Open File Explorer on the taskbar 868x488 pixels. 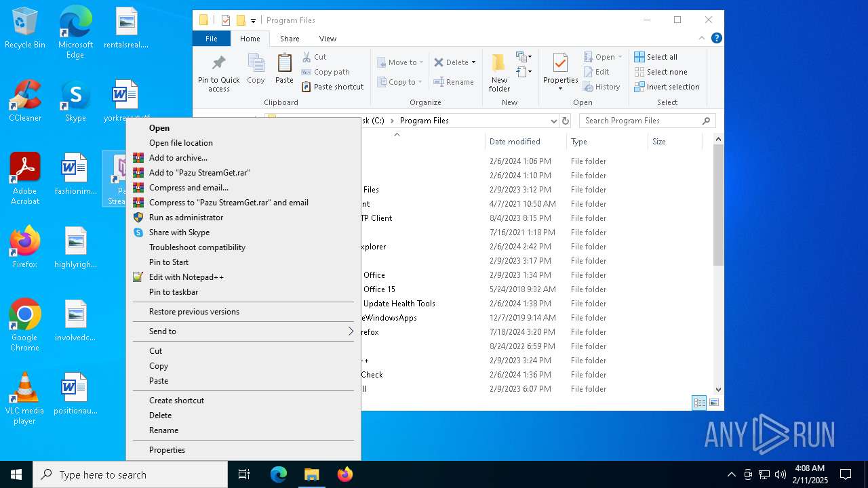(311, 474)
